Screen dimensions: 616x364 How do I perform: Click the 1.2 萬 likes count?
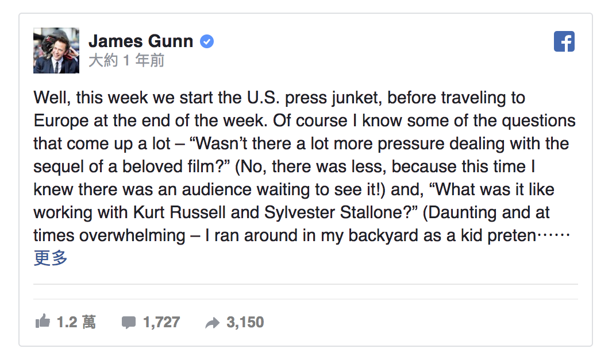pos(76,322)
